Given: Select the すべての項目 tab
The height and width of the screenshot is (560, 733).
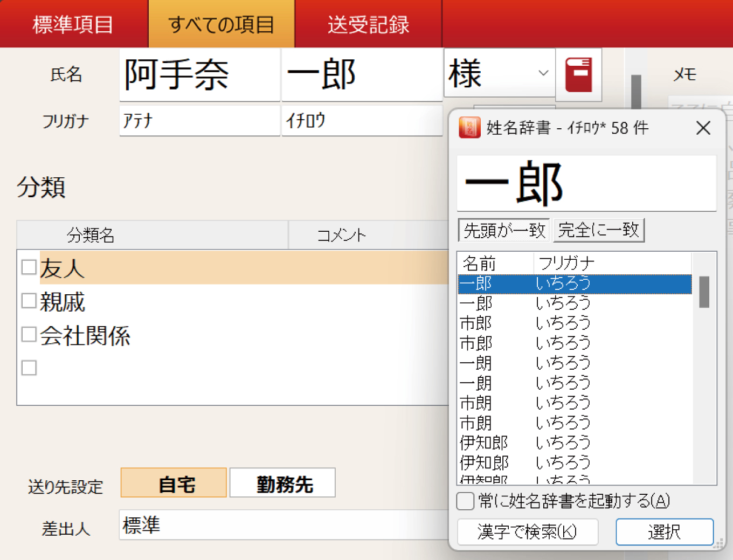Looking at the screenshot, I should point(222,23).
